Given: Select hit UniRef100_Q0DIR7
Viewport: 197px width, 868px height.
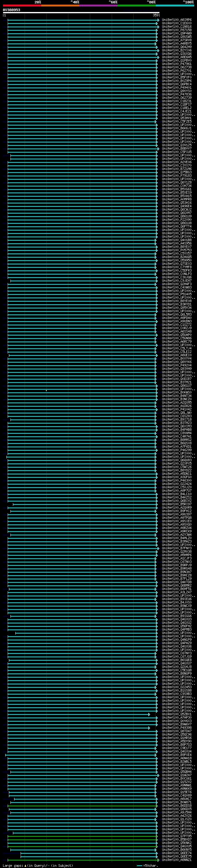Looking at the screenshot, I should click(176, 379).
